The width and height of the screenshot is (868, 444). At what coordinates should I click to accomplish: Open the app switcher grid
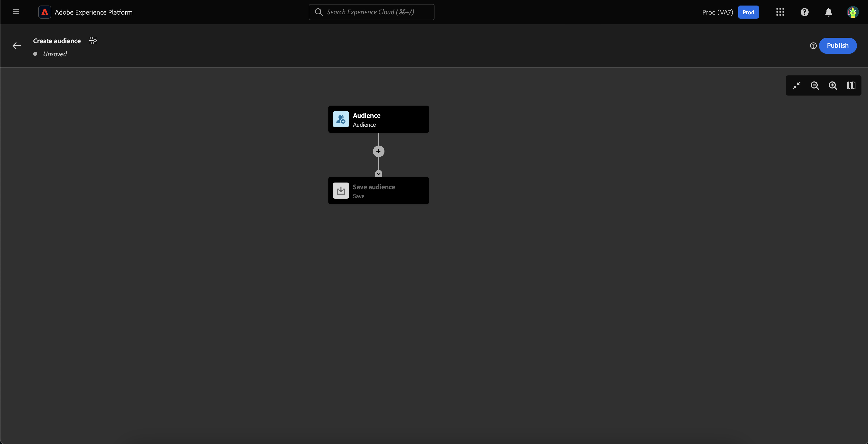(x=780, y=12)
